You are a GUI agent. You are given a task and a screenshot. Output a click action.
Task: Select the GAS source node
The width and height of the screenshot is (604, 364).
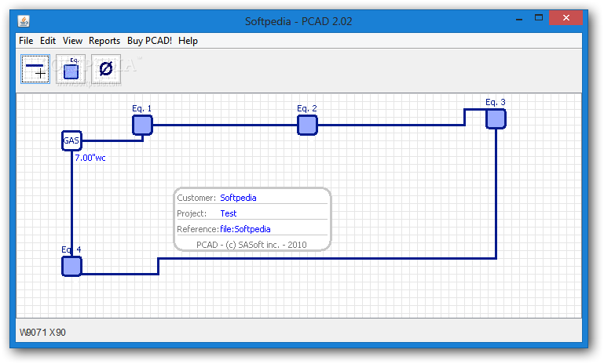[71, 140]
